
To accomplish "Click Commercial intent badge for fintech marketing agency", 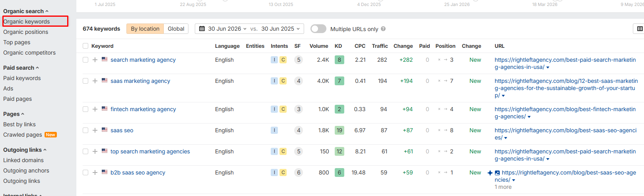I will click(283, 109).
